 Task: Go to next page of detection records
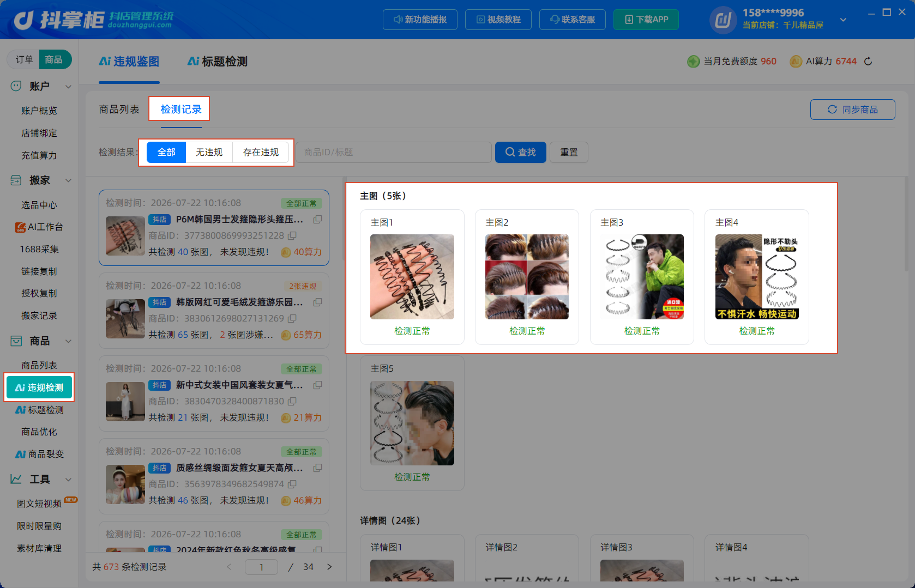click(x=329, y=567)
